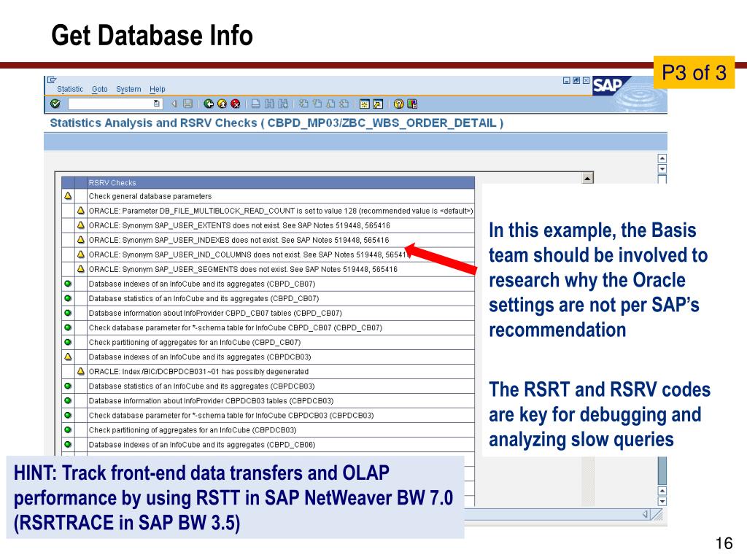The width and height of the screenshot is (747, 560).
Task: Click warning icon beside SAP_USER_SEGMENTS synonym row
Action: [81, 268]
